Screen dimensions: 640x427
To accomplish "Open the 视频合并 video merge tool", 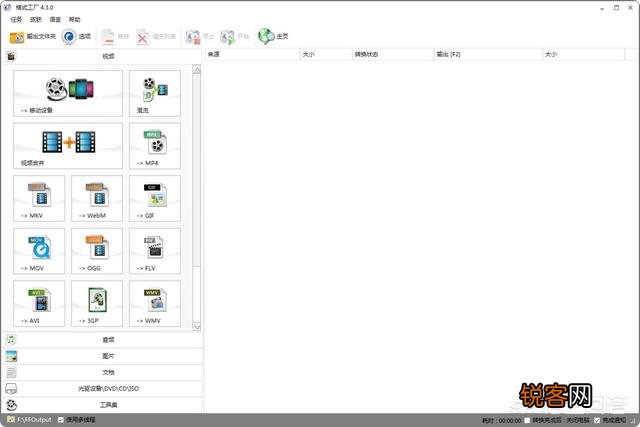I will [68, 145].
